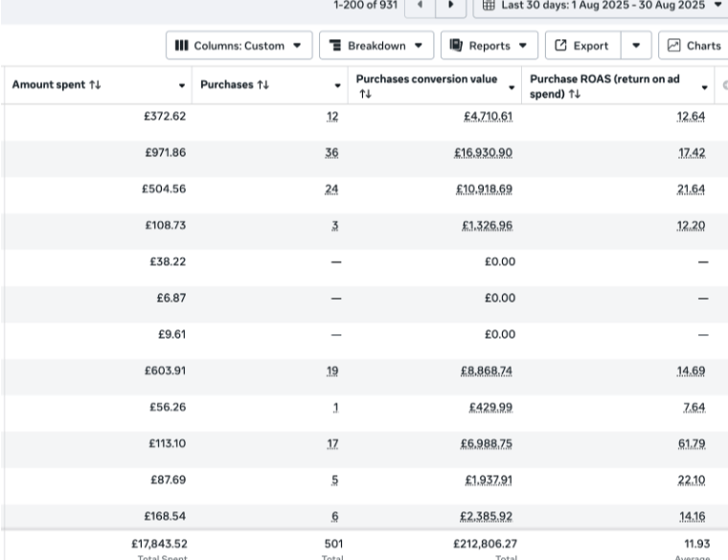Open the Purchase ROAS column options arrow

coord(705,87)
